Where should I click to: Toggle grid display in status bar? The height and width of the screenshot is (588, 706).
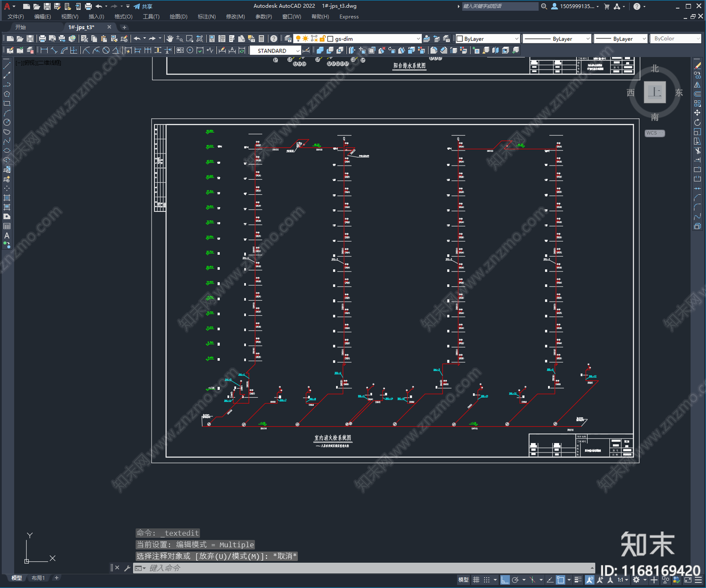coord(476,580)
